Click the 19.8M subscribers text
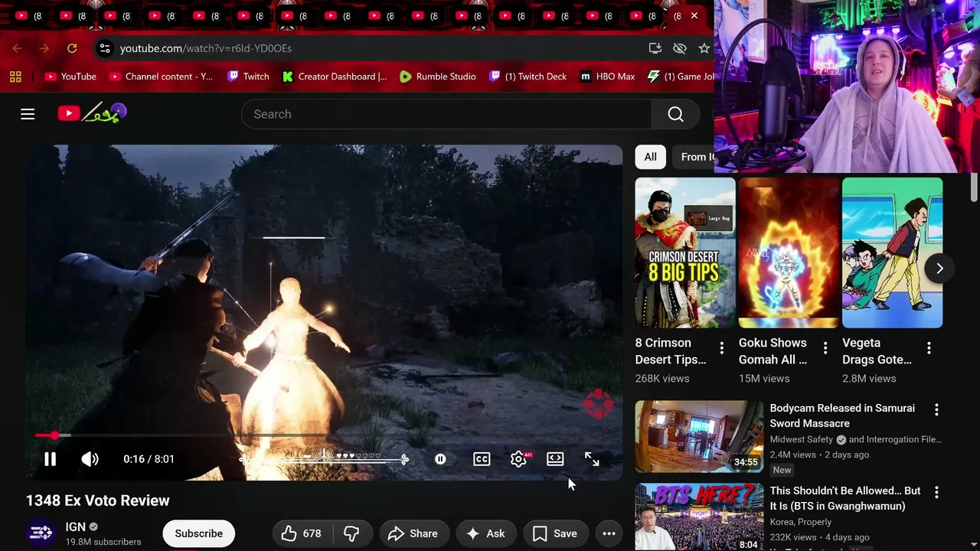This screenshot has height=551, width=980. pos(103,542)
